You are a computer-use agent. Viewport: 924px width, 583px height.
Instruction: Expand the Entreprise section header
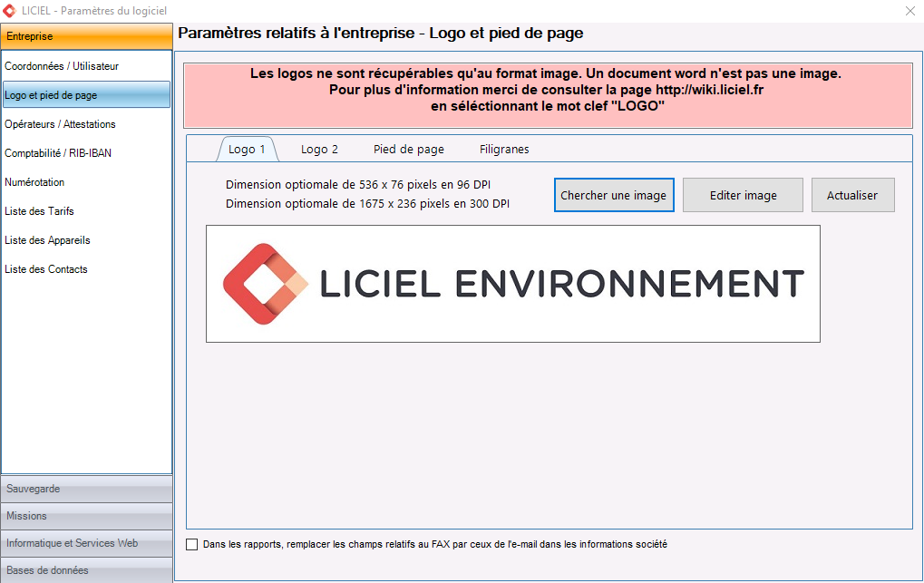click(86, 36)
